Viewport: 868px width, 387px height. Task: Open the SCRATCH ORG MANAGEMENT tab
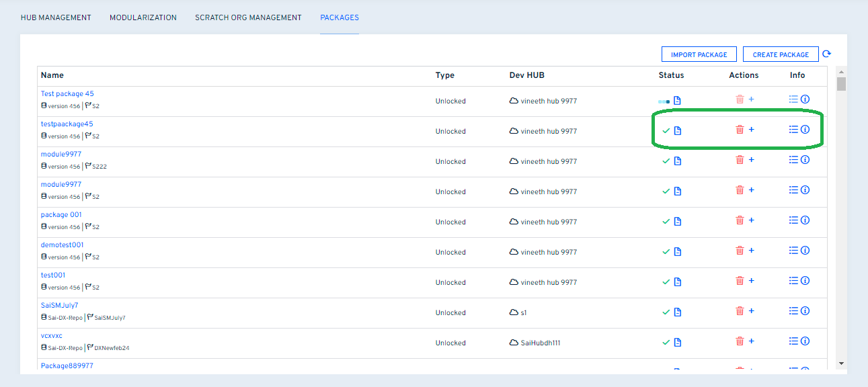pyautogui.click(x=247, y=17)
